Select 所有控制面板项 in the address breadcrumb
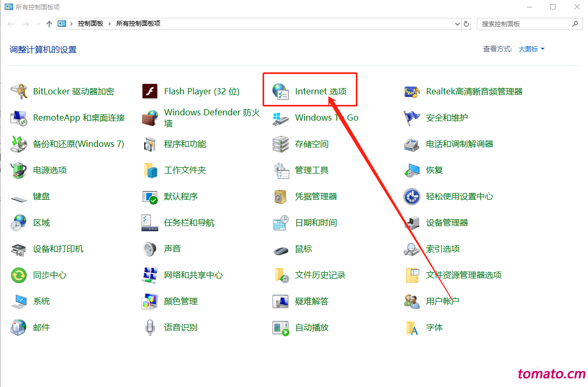 138,24
